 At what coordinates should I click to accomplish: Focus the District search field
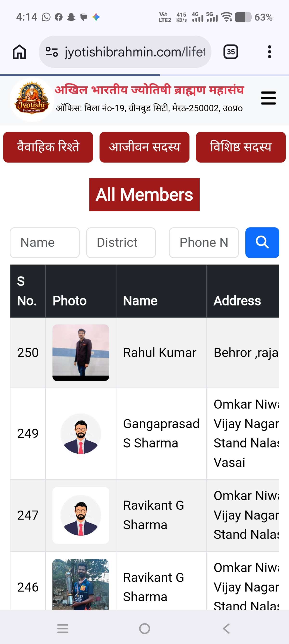[121, 242]
